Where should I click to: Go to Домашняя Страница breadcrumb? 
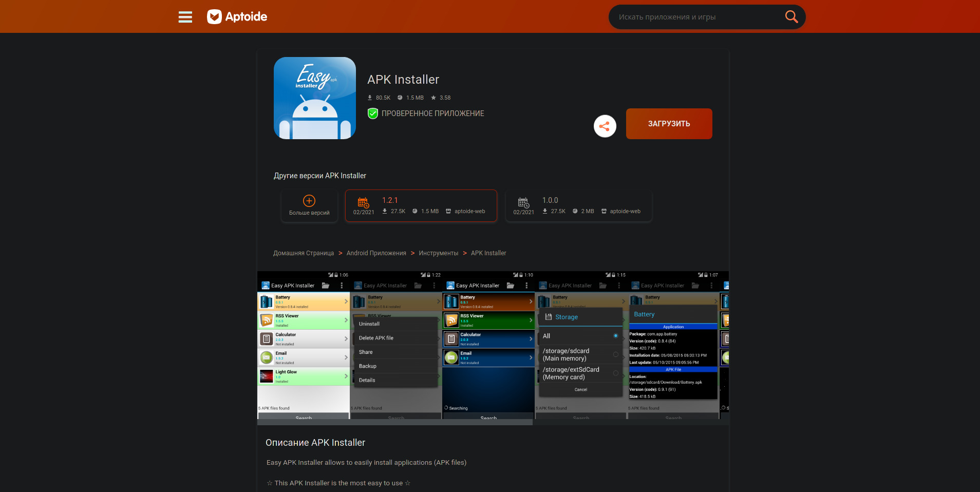304,253
